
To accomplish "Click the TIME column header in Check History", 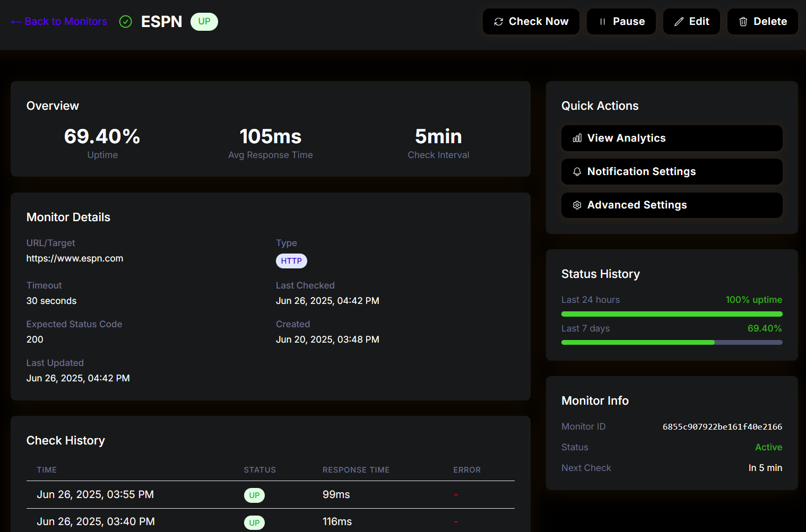I will tap(47, 470).
